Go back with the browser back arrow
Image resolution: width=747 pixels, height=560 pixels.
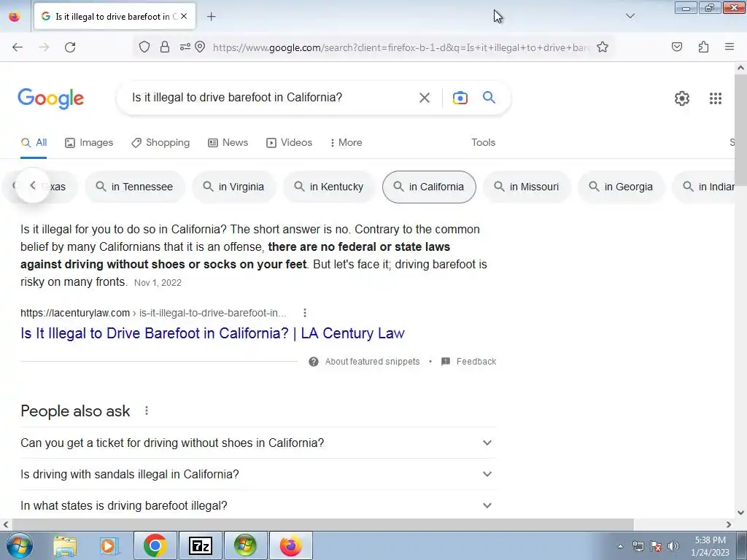coord(18,47)
